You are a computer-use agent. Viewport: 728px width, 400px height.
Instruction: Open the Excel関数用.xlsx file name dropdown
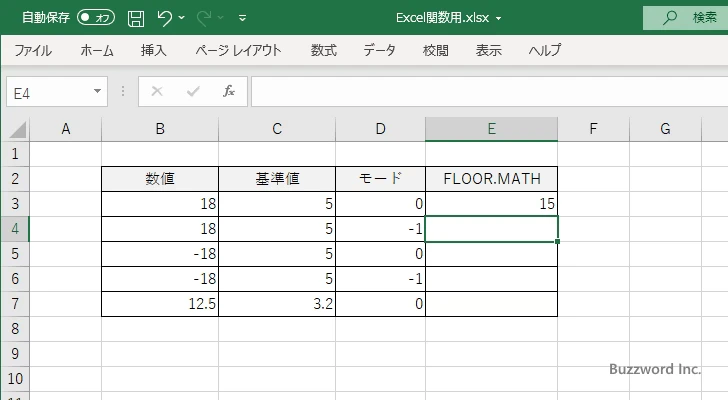(x=499, y=19)
